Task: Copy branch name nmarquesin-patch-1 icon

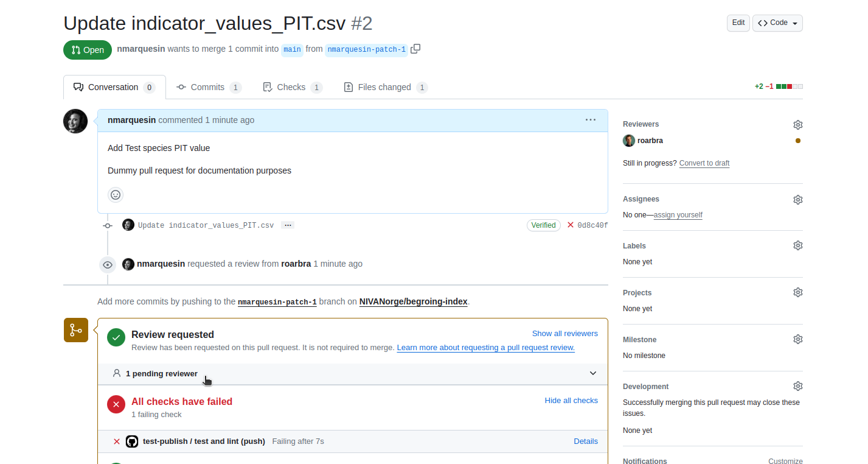Action: pyautogui.click(x=415, y=49)
